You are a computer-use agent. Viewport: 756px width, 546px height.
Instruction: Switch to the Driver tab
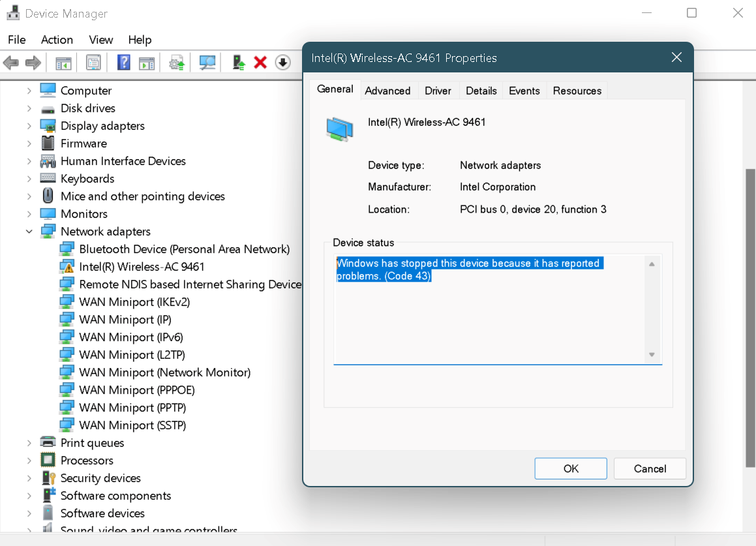pyautogui.click(x=438, y=91)
